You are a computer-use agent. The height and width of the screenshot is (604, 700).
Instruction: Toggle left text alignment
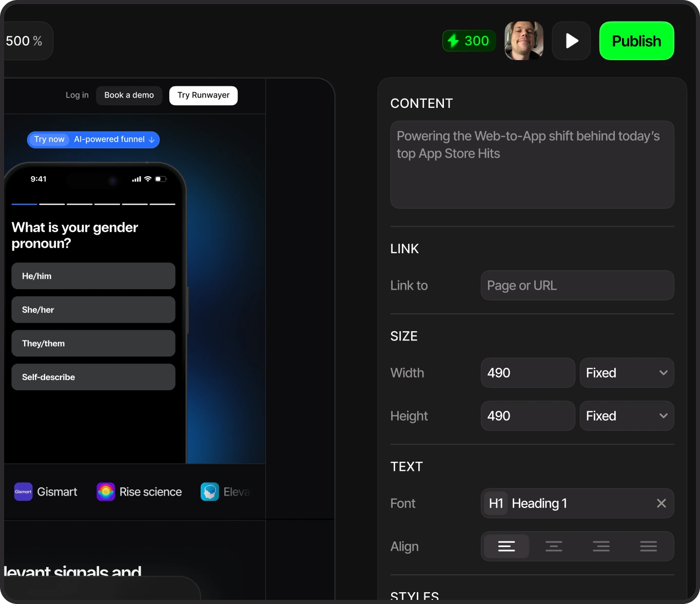pos(507,546)
